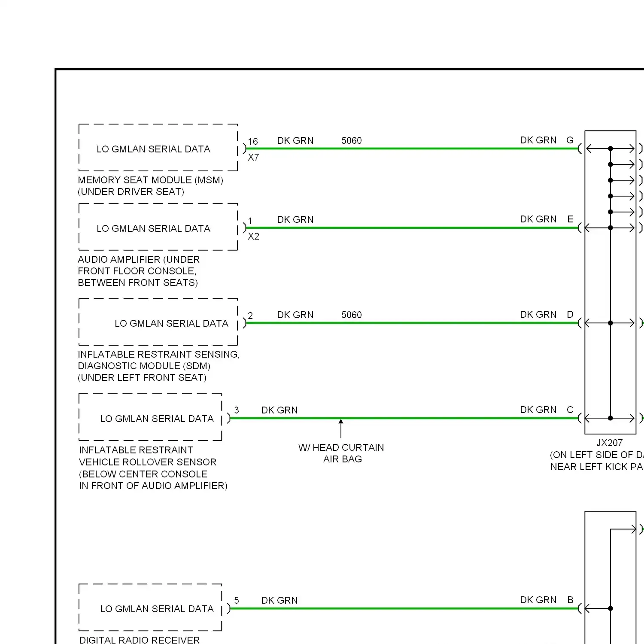Click BETWEEN FRONT SEATS) text line
644x644 pixels.
coord(138,283)
